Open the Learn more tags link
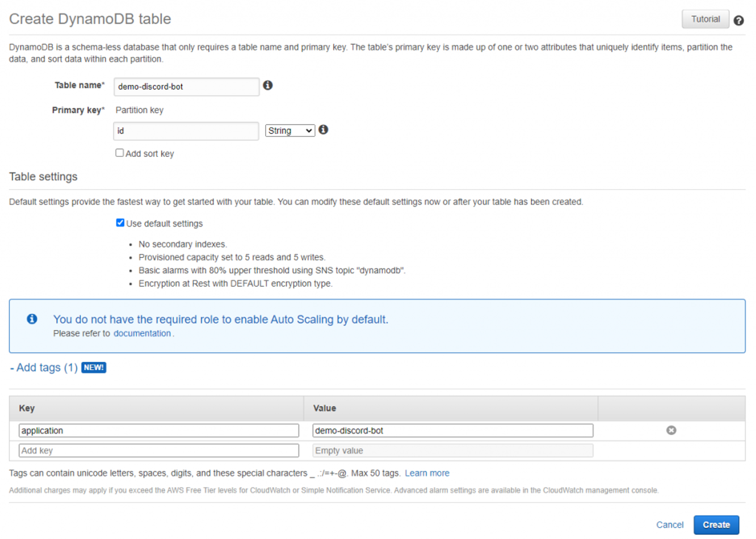The width and height of the screenshot is (756, 539). tap(427, 473)
